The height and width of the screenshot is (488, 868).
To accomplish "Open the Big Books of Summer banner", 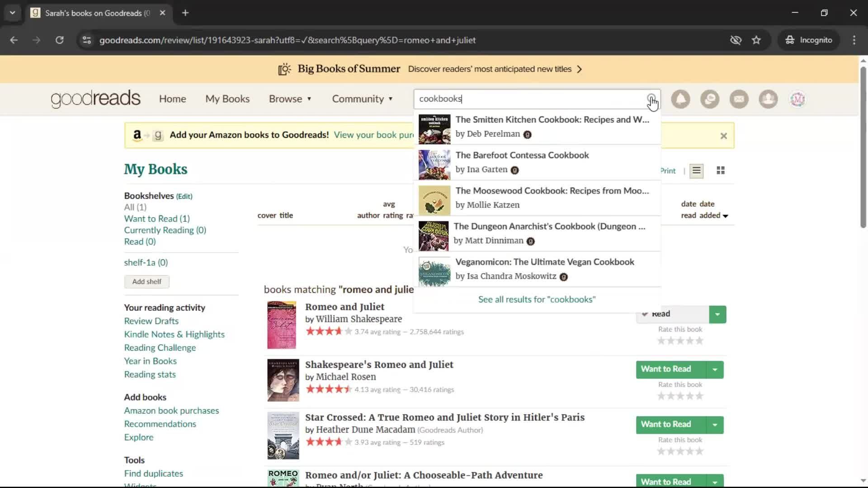I will (x=430, y=69).
